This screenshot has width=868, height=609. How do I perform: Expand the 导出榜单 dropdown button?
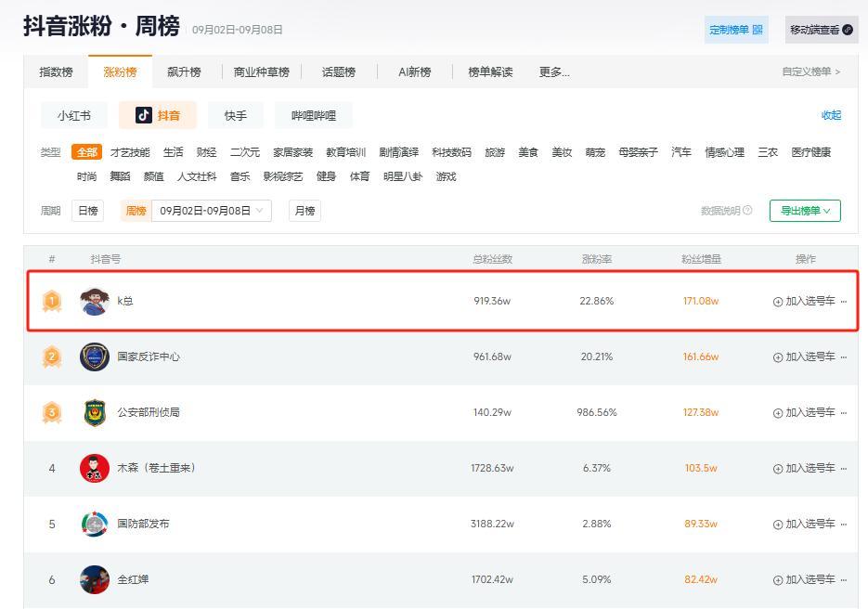[804, 211]
